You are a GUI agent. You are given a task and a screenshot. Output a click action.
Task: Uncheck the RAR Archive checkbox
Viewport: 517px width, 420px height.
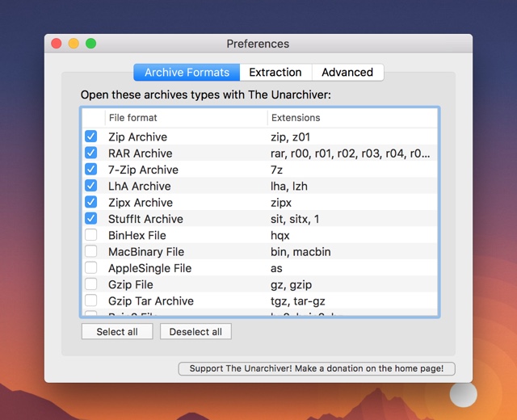[90, 153]
